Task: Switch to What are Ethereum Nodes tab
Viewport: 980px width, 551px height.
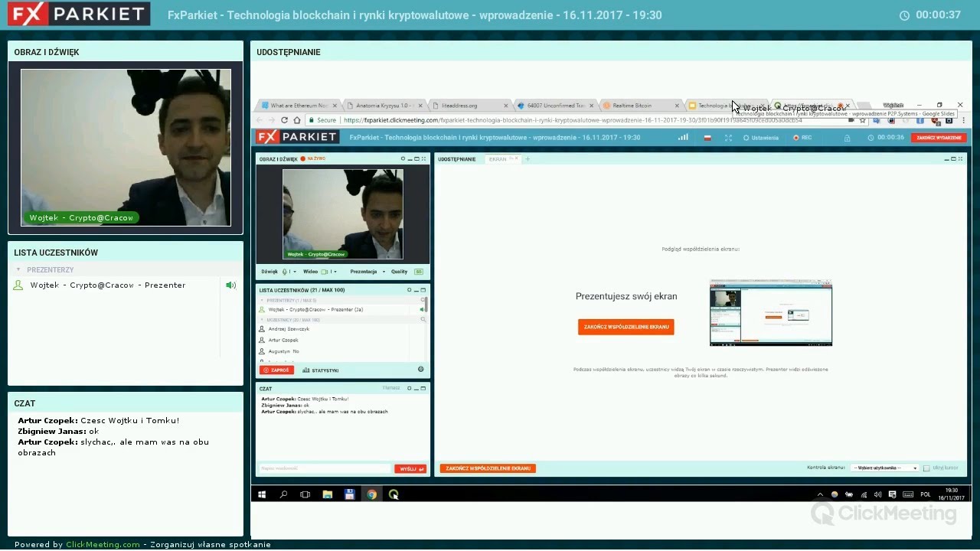Action: (299, 106)
